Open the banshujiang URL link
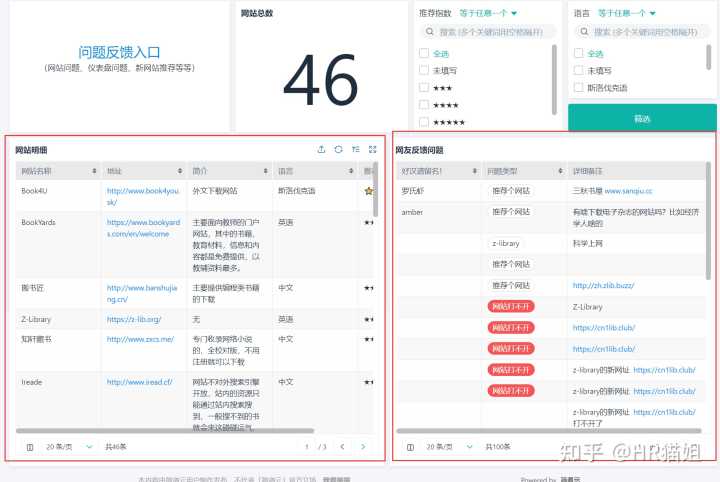720x482 pixels. [142, 293]
